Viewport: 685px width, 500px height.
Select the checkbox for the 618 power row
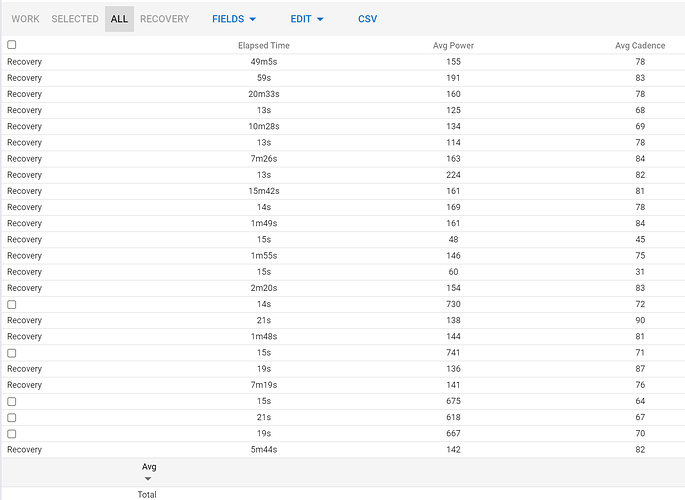coord(12,417)
